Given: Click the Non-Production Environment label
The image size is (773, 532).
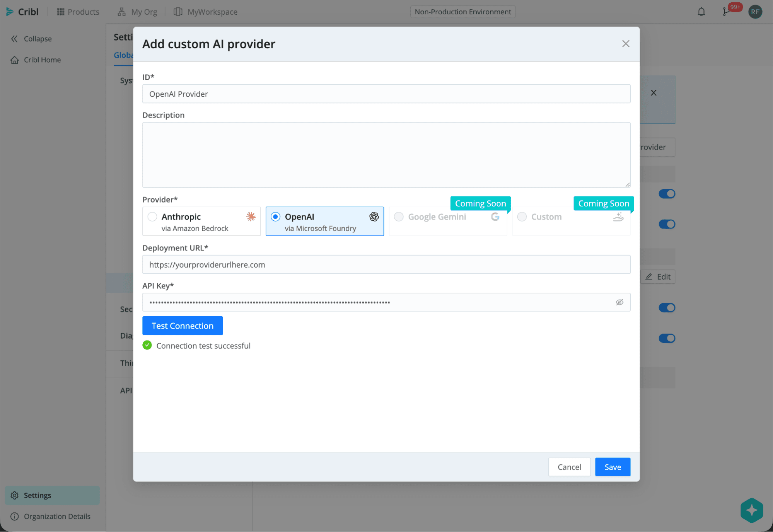Looking at the screenshot, I should pyautogui.click(x=462, y=12).
